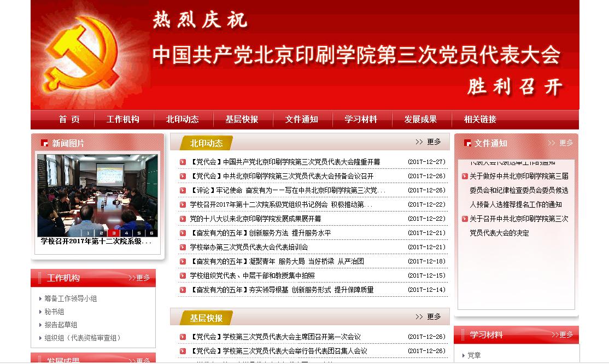Viewport: 609px width, 364px height.
Task: Show more 学习材料 items via 更多
Action: coord(563,334)
